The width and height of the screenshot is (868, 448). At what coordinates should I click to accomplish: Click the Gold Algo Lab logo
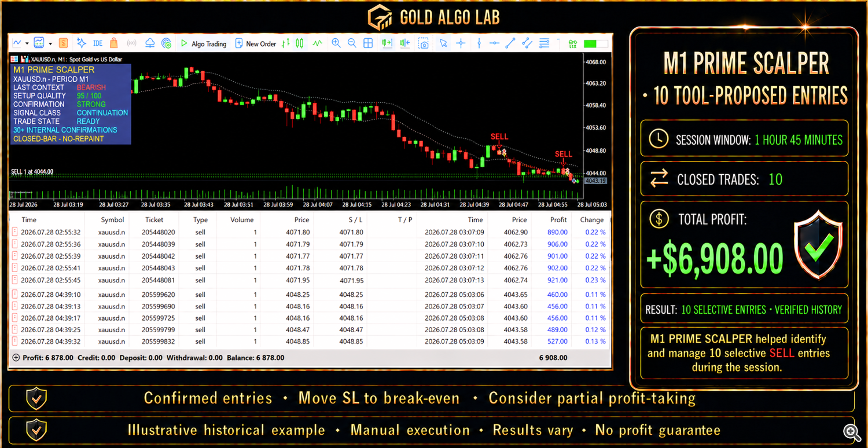[433, 17]
